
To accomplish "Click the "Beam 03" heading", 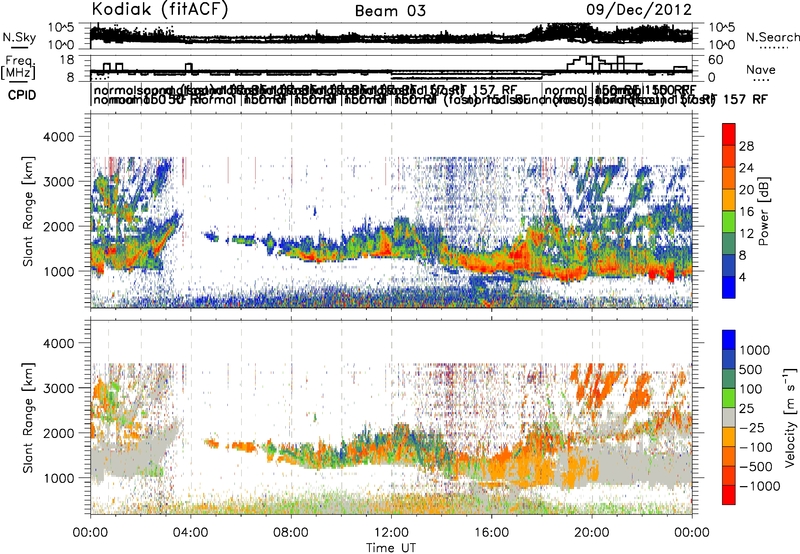I will 390,11.
